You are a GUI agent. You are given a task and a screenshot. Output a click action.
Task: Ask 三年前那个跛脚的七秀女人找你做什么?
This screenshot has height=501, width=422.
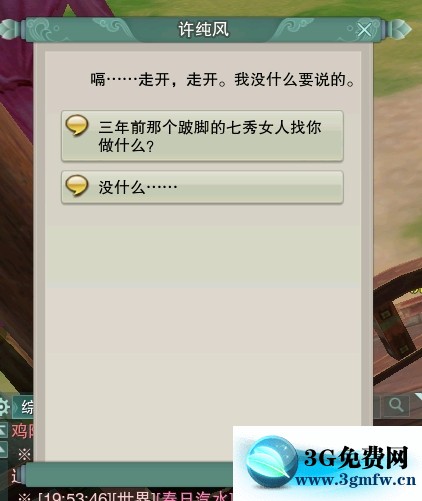pyautogui.click(x=202, y=136)
